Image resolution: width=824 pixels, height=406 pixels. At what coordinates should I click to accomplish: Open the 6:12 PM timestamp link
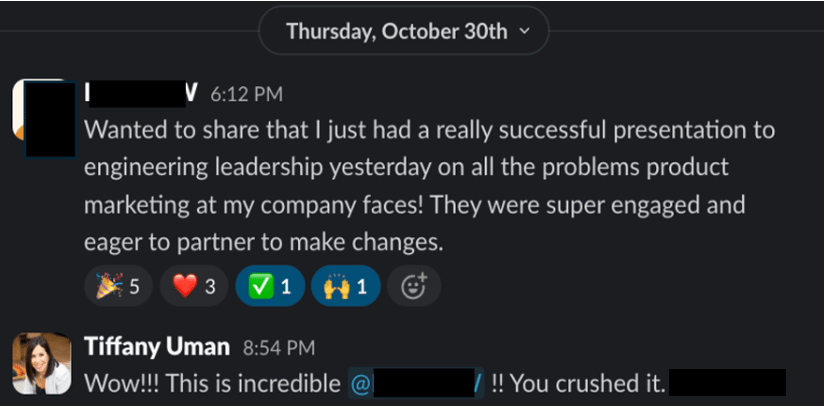[246, 95]
